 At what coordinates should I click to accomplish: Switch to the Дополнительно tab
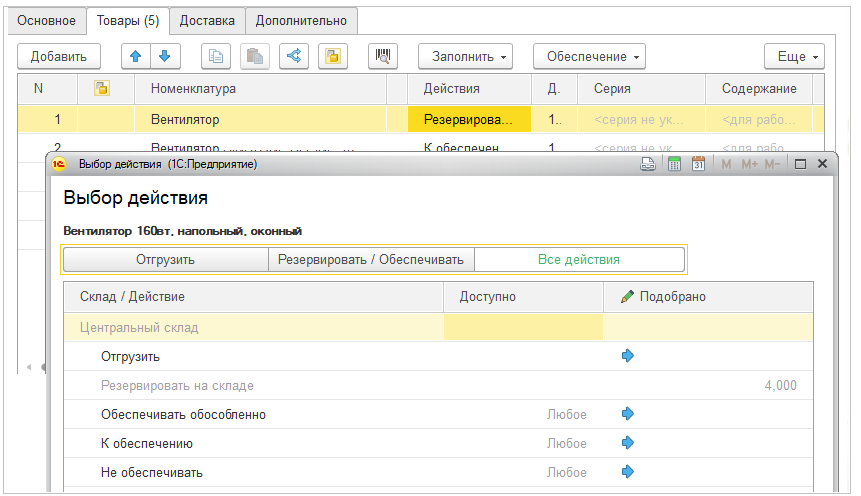click(301, 21)
